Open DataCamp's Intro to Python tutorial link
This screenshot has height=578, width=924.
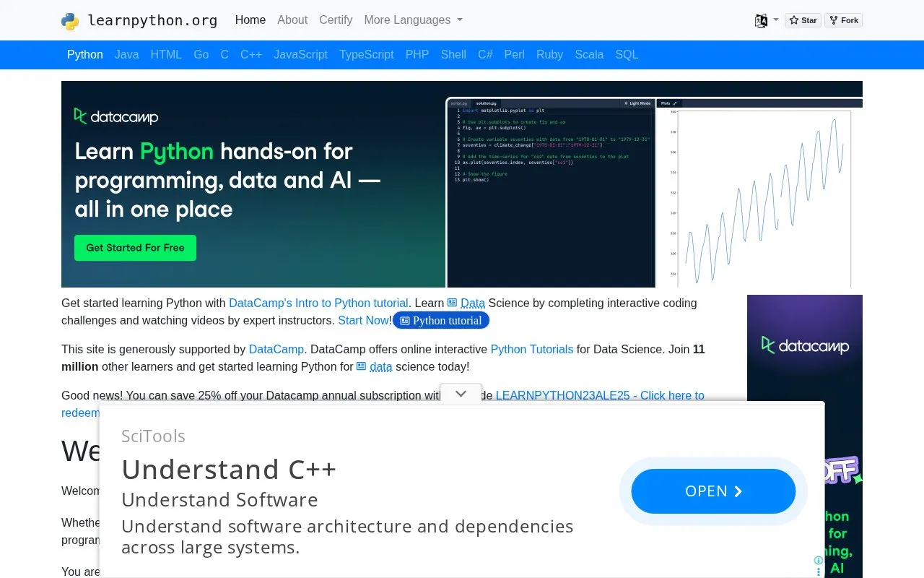319,303
